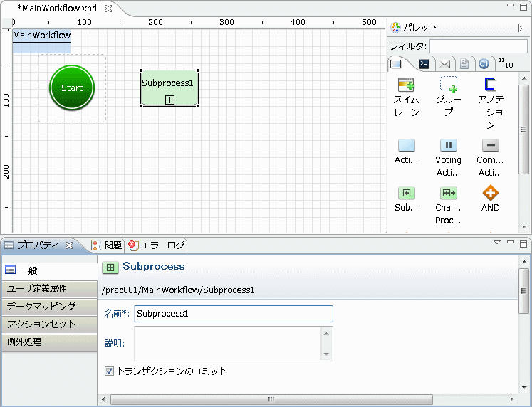Open the properties view menu triangle
This screenshot has width=532, height=407.
497,243
